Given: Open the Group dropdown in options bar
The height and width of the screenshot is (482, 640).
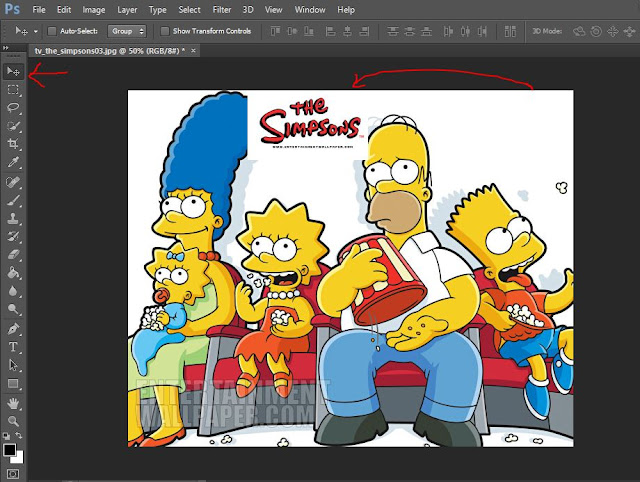Looking at the screenshot, I should [127, 31].
